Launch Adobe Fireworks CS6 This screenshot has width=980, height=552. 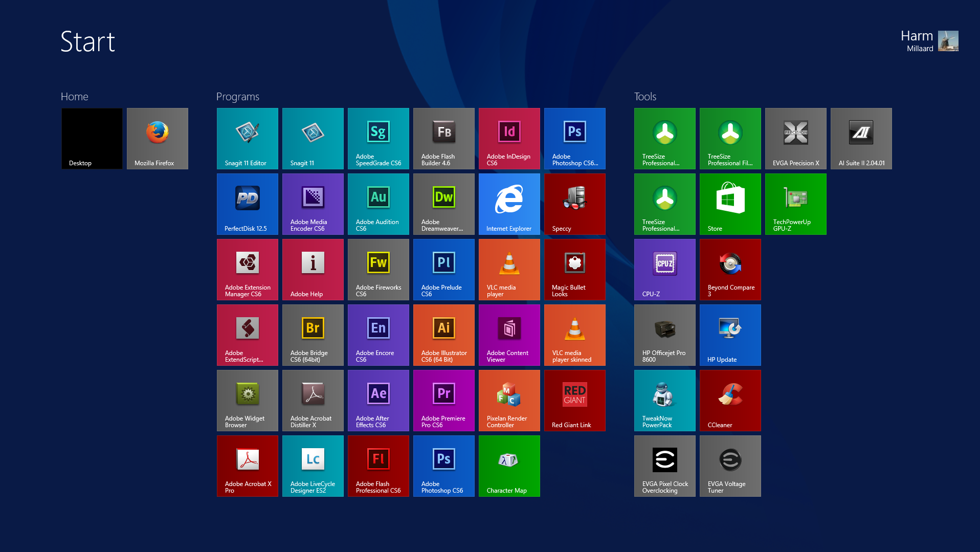[x=378, y=270]
